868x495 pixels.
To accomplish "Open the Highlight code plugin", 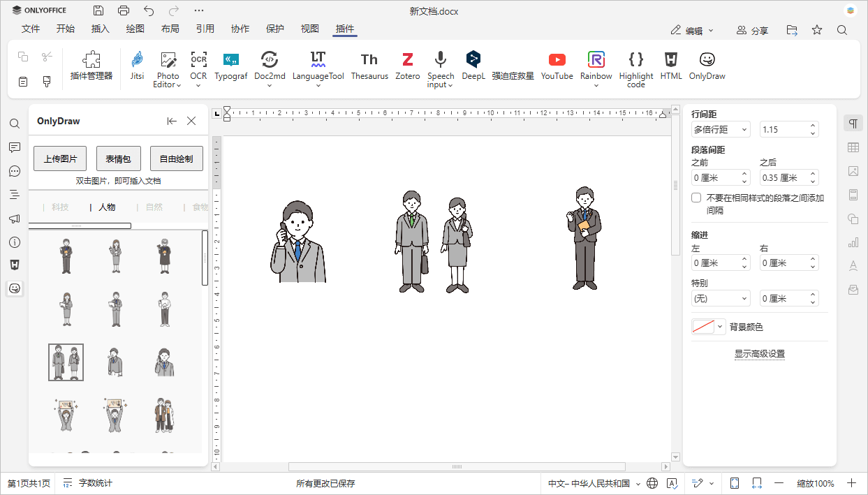I will [x=635, y=68].
